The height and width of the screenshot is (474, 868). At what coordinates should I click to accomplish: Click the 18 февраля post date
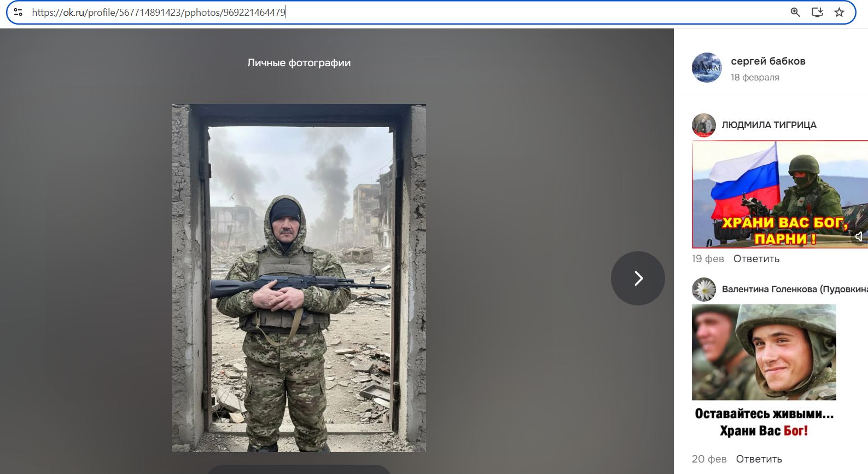click(x=755, y=78)
